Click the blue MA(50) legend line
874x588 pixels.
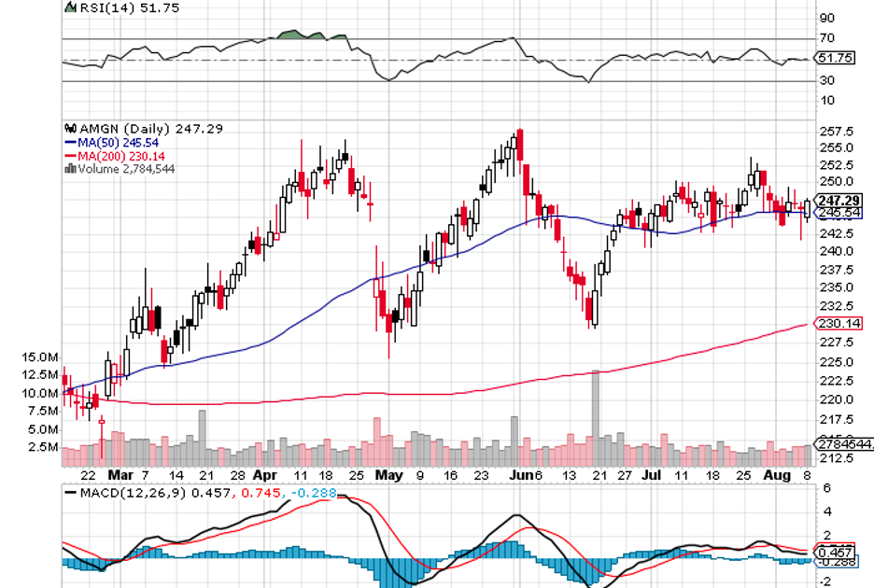[68, 143]
